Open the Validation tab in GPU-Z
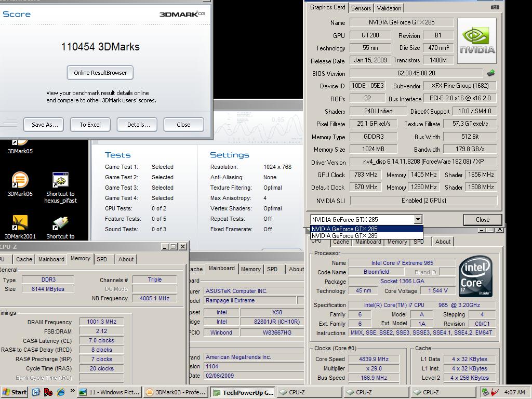Screen dimensions: 532x399 coord(389,8)
